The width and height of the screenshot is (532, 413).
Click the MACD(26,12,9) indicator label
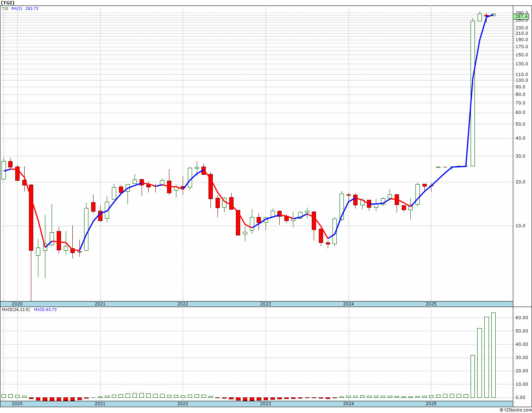click(x=16, y=310)
